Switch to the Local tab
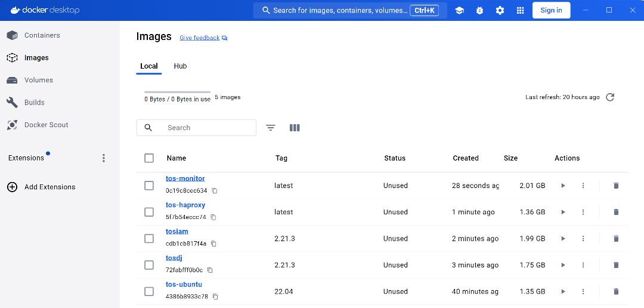The height and width of the screenshot is (308, 644). 149,66
